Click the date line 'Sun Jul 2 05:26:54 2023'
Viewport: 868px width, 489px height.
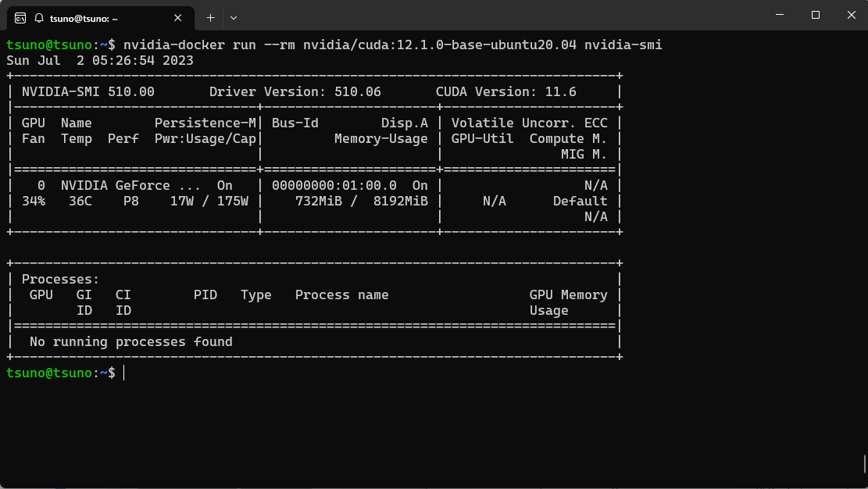pos(100,60)
